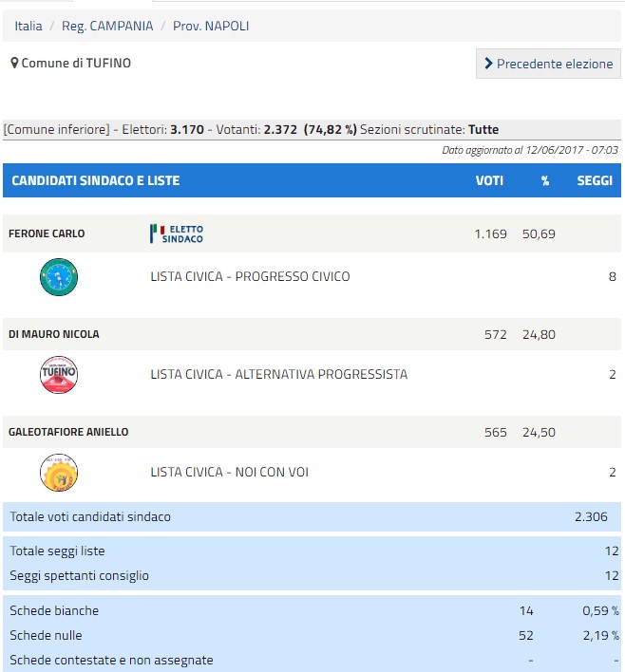Viewport: 625px width, 672px height.
Task: Click the Schede nulle count 52
Action: 526,635
